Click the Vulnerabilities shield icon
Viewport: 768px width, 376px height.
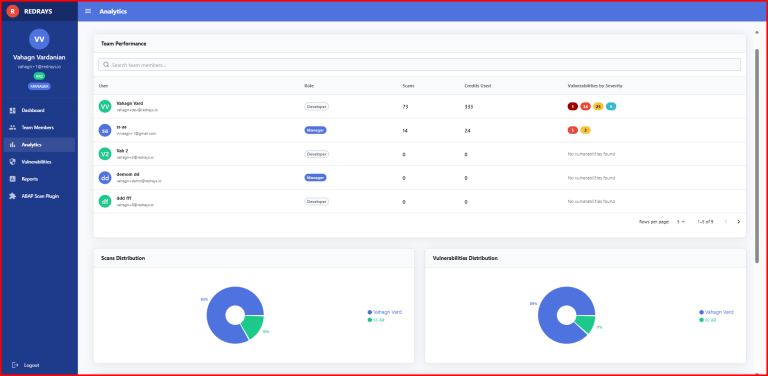pos(13,162)
